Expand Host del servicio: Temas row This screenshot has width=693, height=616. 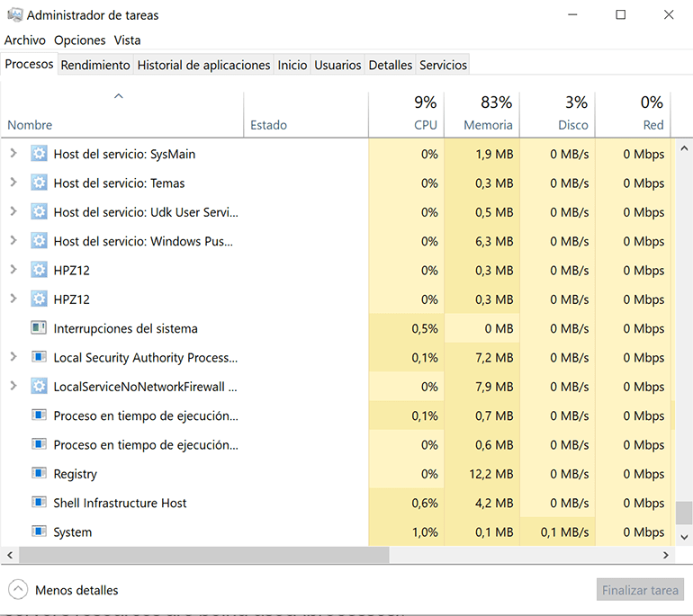click(x=13, y=183)
